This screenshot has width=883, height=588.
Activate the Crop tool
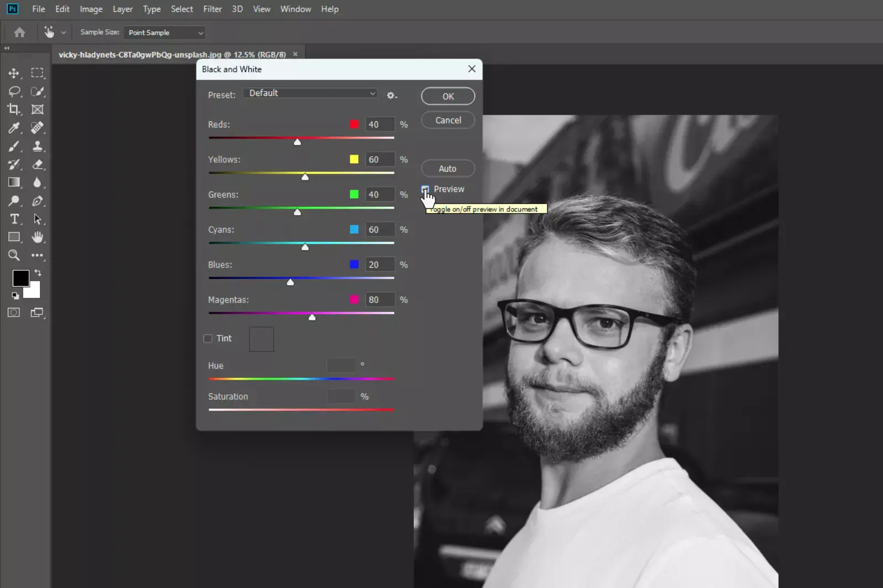(14, 109)
